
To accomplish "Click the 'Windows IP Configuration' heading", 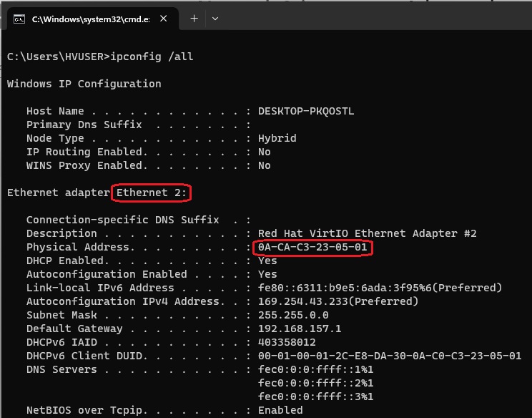I will 84,84.
